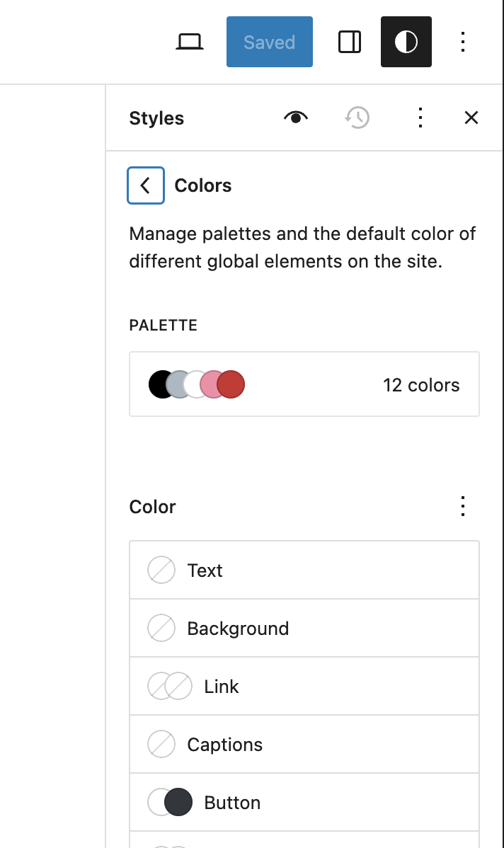
Task: Open the Styles panel three-dot actions menu
Action: point(420,118)
